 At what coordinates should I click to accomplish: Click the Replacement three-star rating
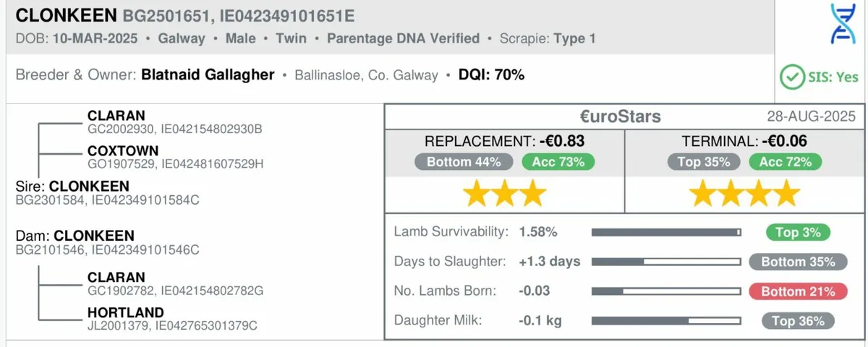click(504, 194)
